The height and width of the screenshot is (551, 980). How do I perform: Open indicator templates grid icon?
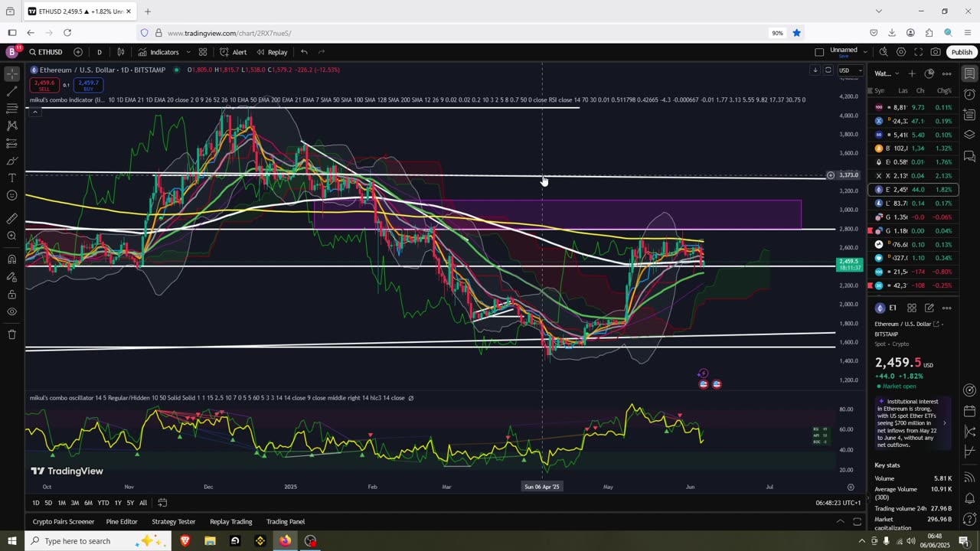203,52
